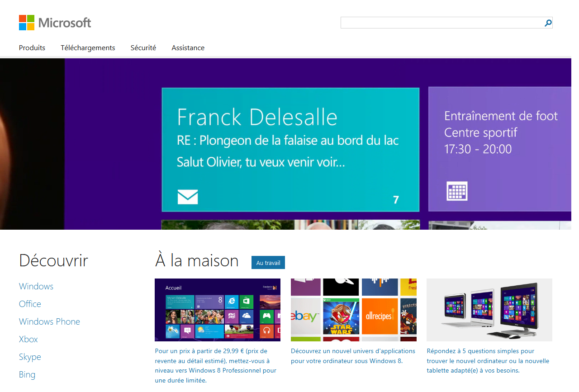Click the calendar icon on purple tile

[x=457, y=191]
